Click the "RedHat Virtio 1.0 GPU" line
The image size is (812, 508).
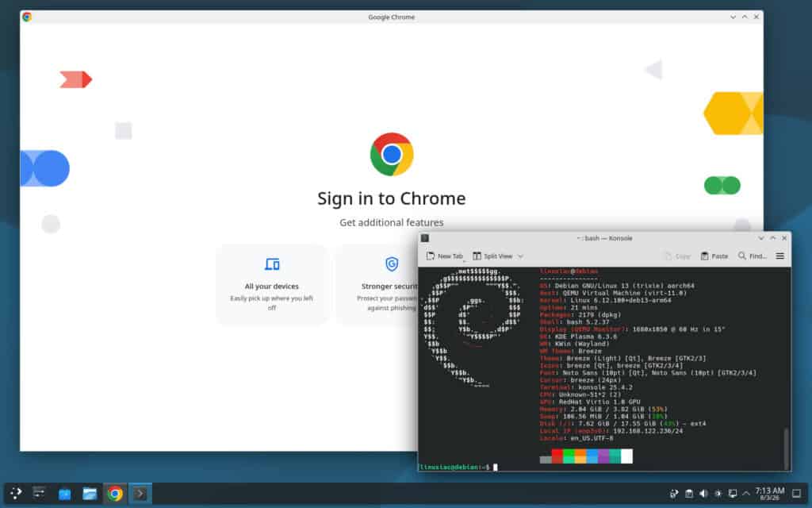[590, 402]
